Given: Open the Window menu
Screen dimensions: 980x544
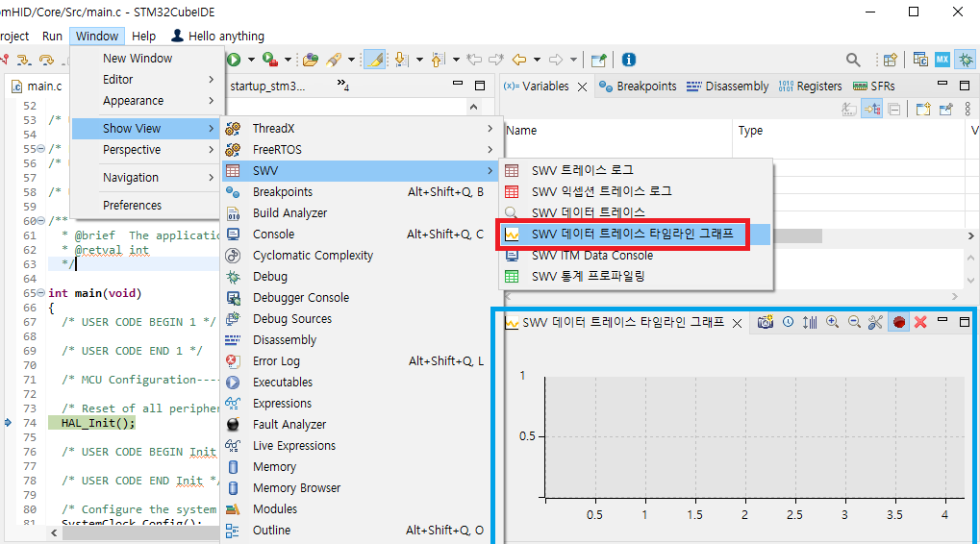Looking at the screenshot, I should 97,37.
